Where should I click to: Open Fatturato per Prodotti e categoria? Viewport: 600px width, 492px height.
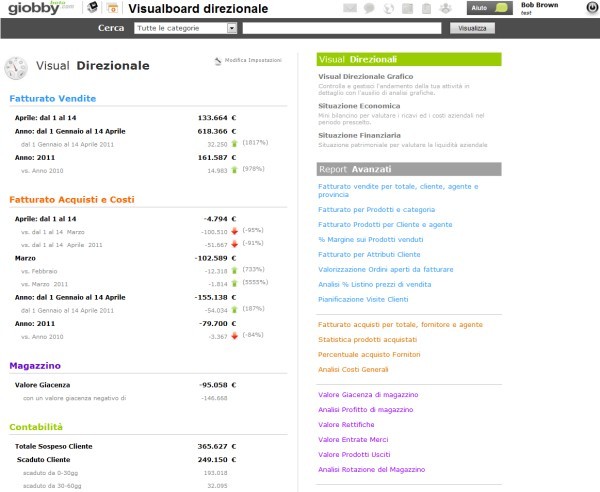376,210
